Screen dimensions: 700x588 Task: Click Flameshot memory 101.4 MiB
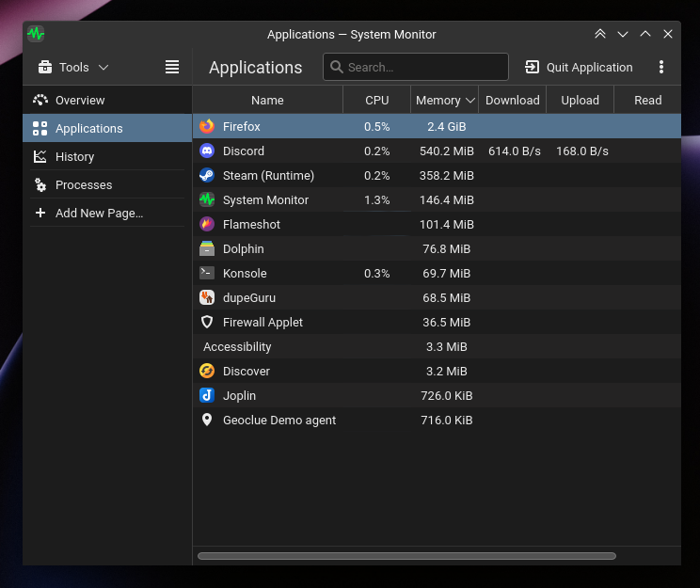446,224
